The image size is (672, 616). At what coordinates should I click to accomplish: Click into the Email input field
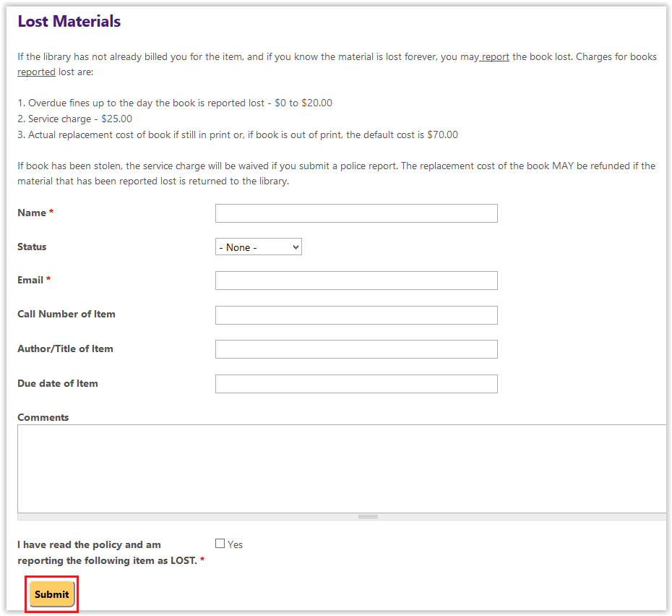pyautogui.click(x=356, y=281)
